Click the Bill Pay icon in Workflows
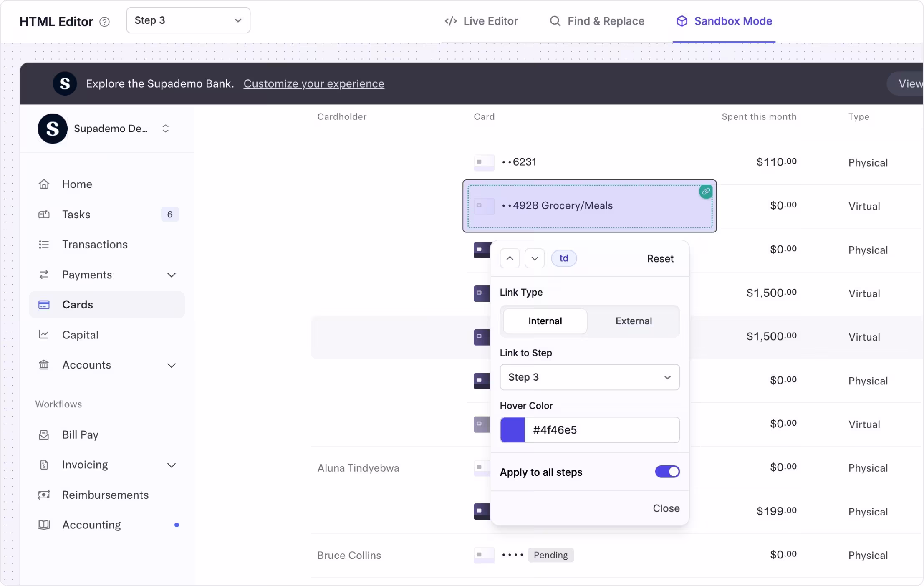This screenshot has height=586, width=924. click(44, 435)
